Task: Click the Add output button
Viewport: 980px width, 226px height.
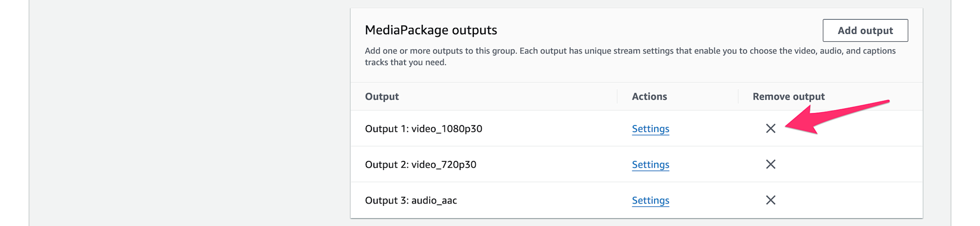Action: click(x=865, y=30)
